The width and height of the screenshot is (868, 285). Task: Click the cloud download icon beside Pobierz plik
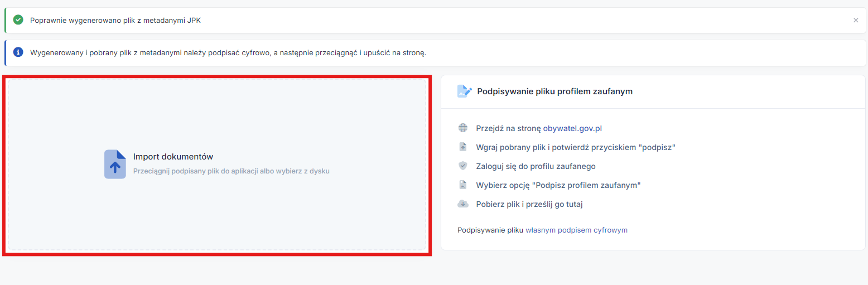462,204
